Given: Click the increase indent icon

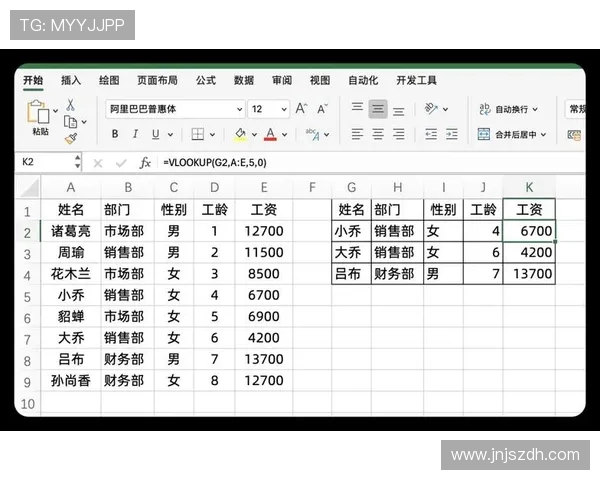Looking at the screenshot, I should coord(452,134).
